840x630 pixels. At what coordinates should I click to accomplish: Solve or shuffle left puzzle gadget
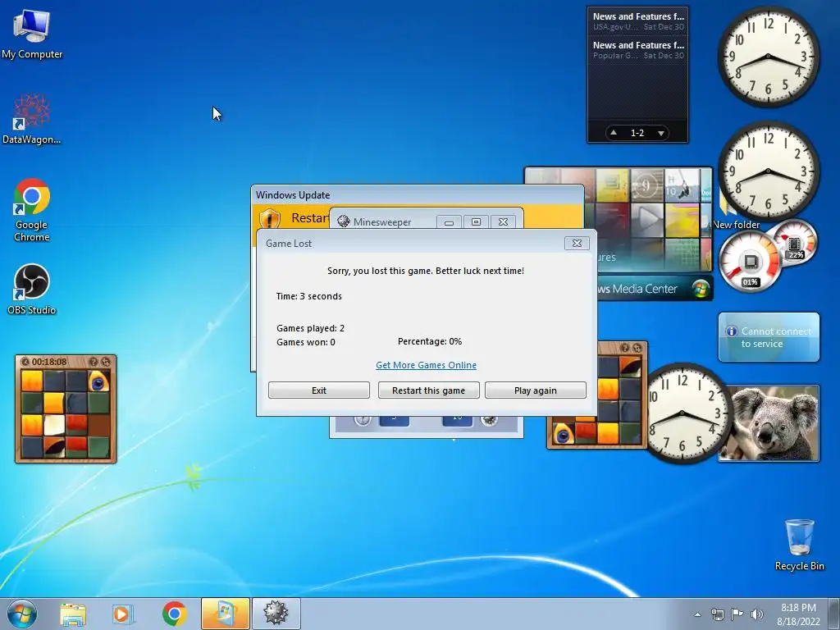[x=106, y=362]
